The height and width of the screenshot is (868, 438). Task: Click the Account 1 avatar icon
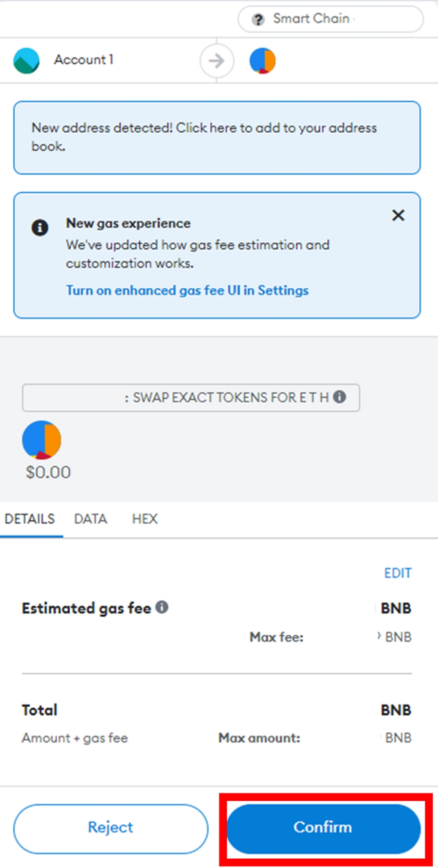pos(26,61)
